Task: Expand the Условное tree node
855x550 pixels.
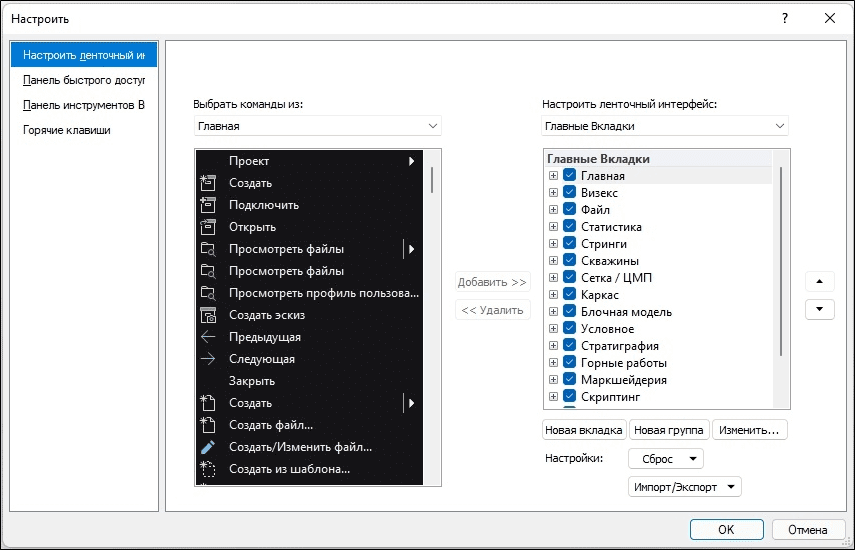Action: pyautogui.click(x=553, y=329)
